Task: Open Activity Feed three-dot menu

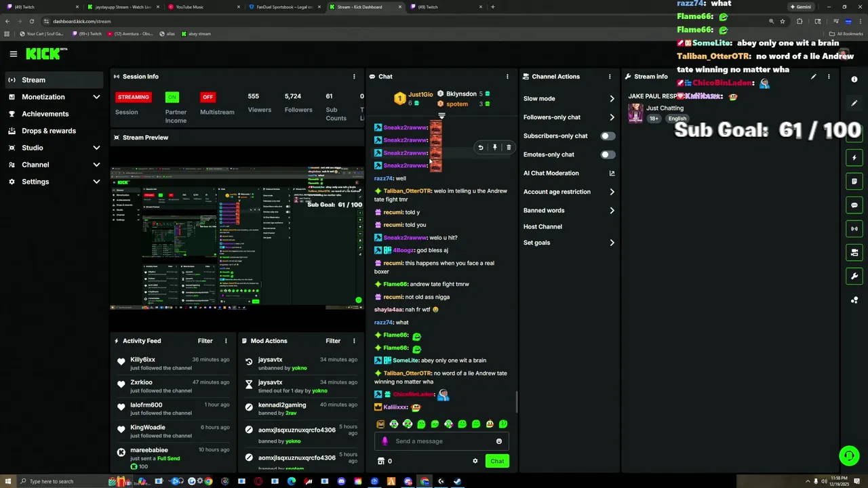Action: pyautogui.click(x=226, y=341)
